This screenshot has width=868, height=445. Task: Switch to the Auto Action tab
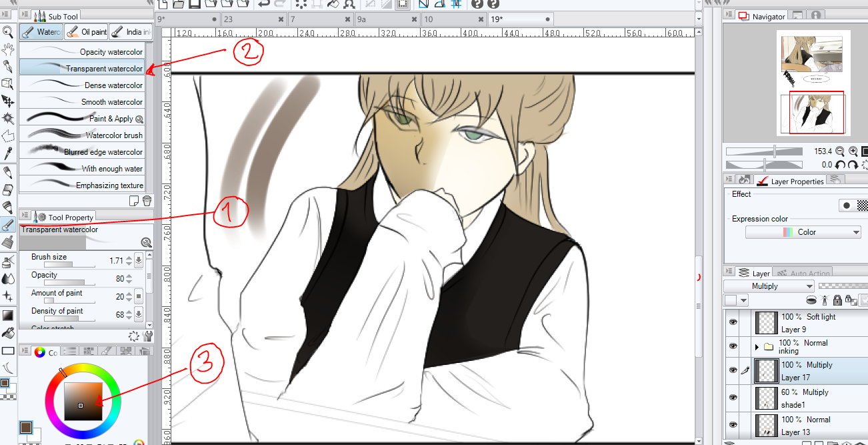tap(803, 272)
